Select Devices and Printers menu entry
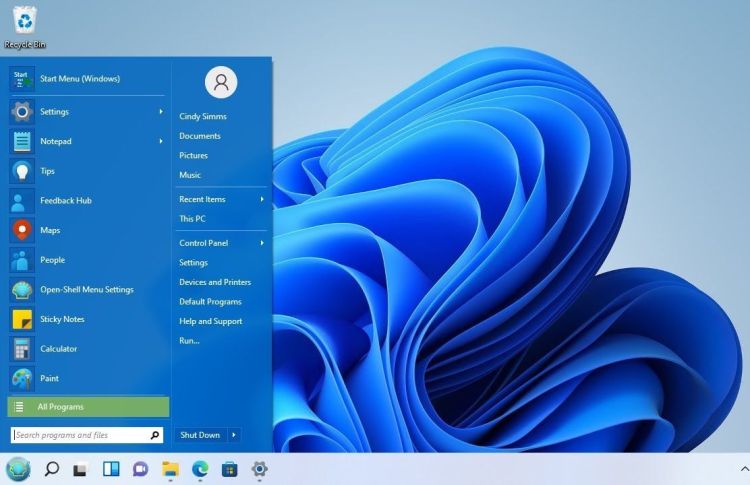The image size is (750, 485). click(x=215, y=282)
